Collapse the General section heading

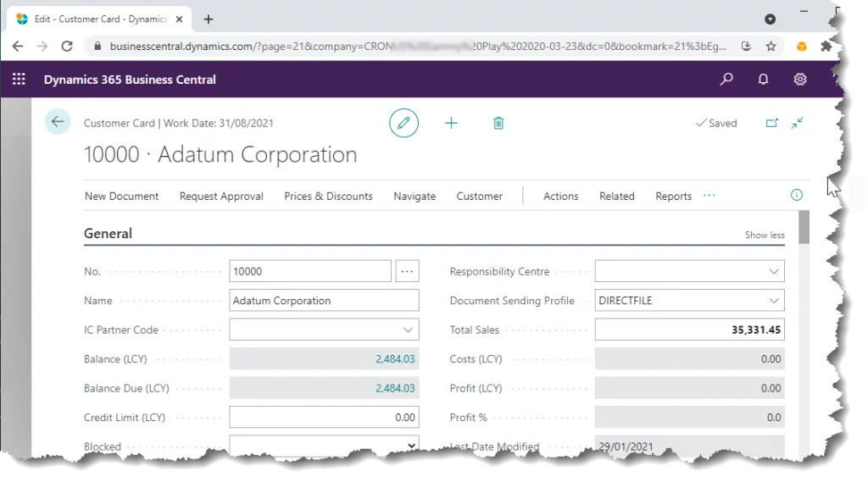(108, 234)
